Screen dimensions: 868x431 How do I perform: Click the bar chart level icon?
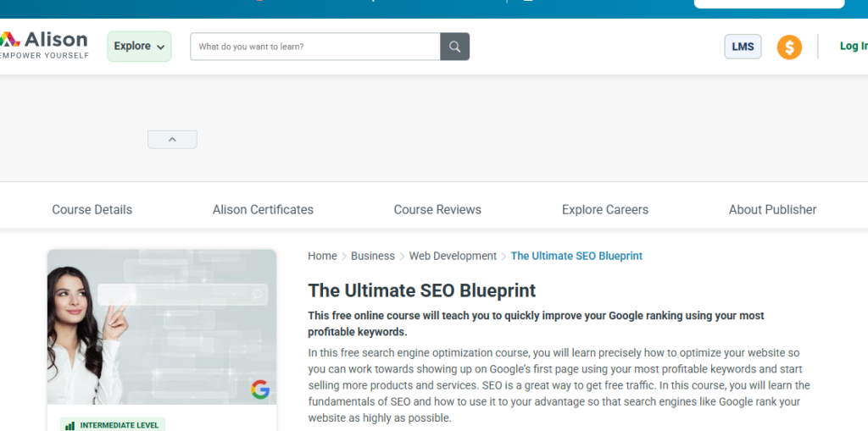(x=70, y=426)
